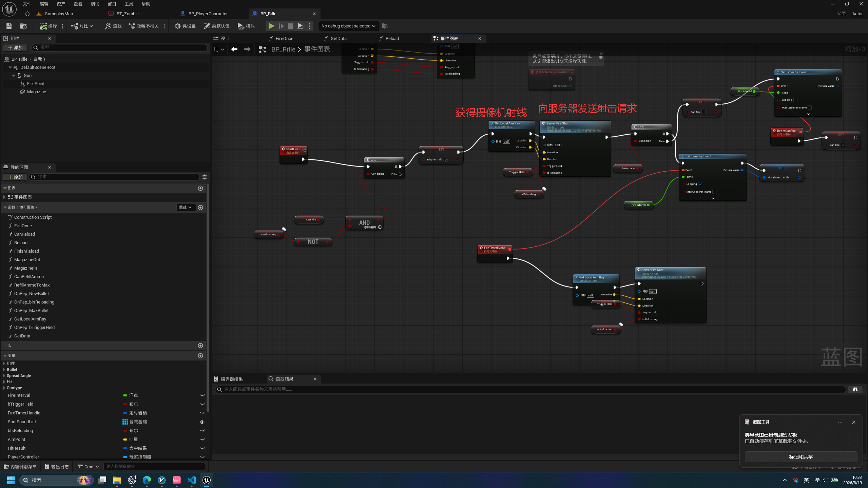Toggle FireTimerHandle variable visibility eye

(x=202, y=413)
